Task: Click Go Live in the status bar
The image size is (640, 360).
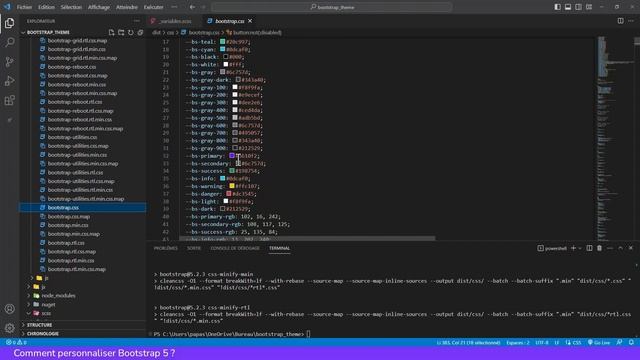Action: pyautogui.click(x=599, y=342)
